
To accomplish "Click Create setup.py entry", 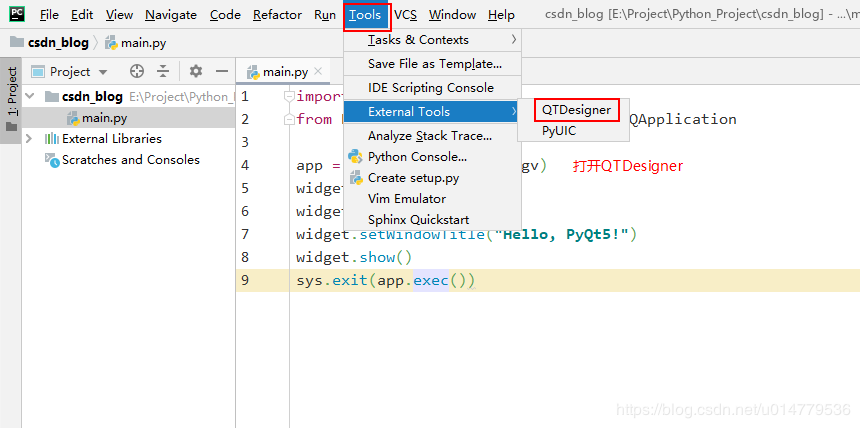I will pos(432,178).
